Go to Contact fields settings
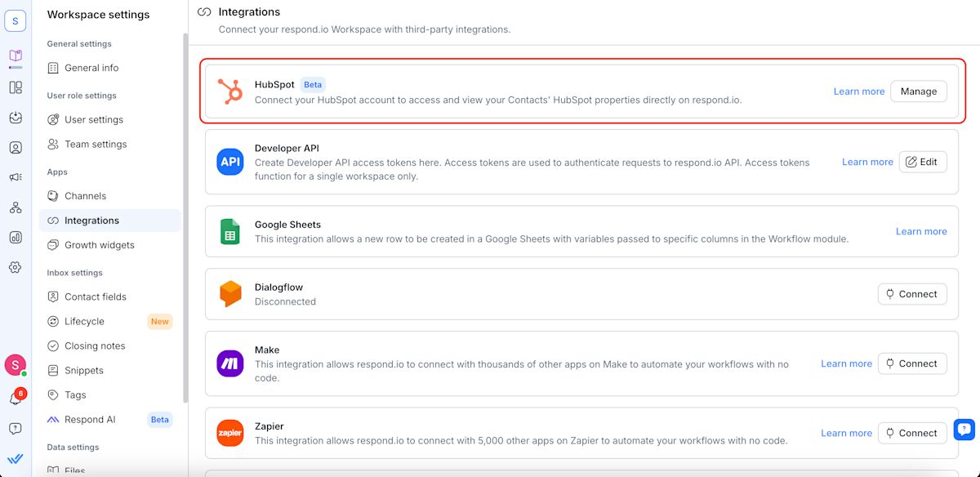The height and width of the screenshot is (477, 980). 95,296
